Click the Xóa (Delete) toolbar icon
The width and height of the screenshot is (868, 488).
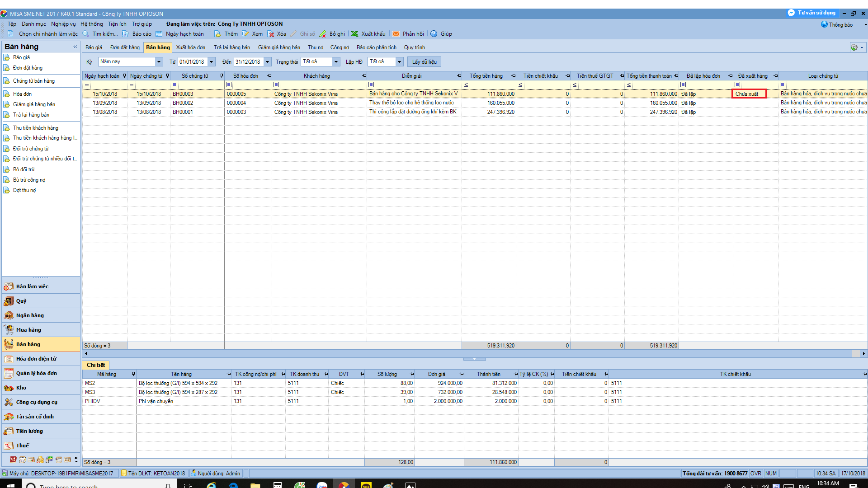click(271, 34)
